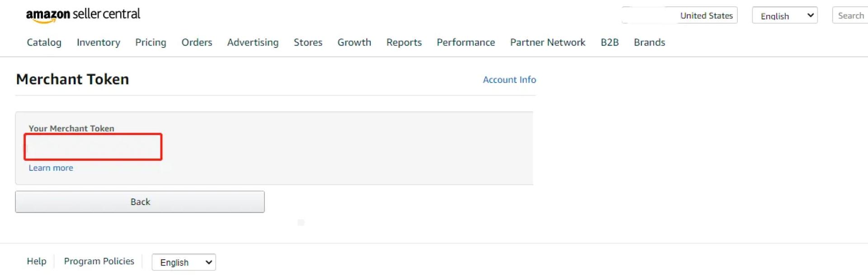This screenshot has height=275, width=868.
Task: Open the United States marketplace selector
Action: click(x=679, y=15)
